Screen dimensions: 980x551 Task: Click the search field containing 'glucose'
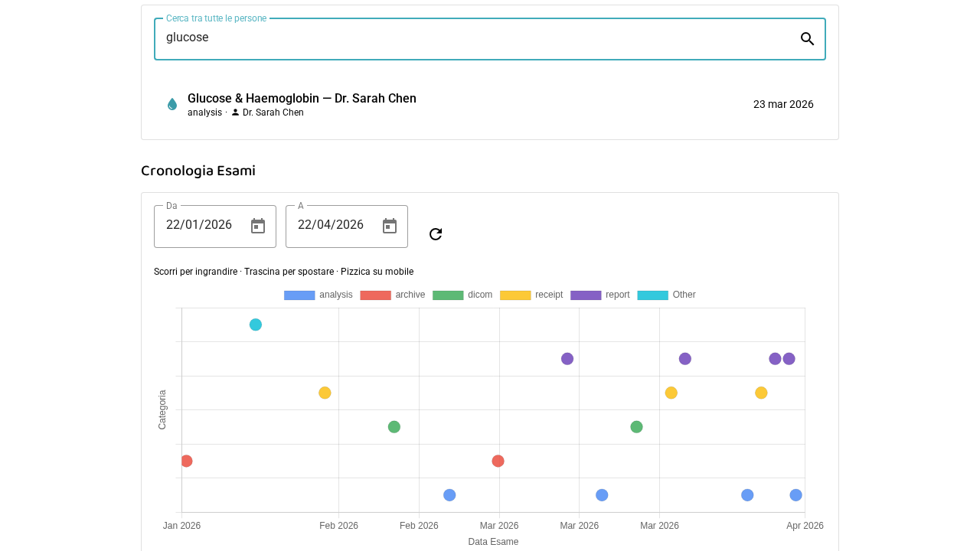tap(475, 37)
